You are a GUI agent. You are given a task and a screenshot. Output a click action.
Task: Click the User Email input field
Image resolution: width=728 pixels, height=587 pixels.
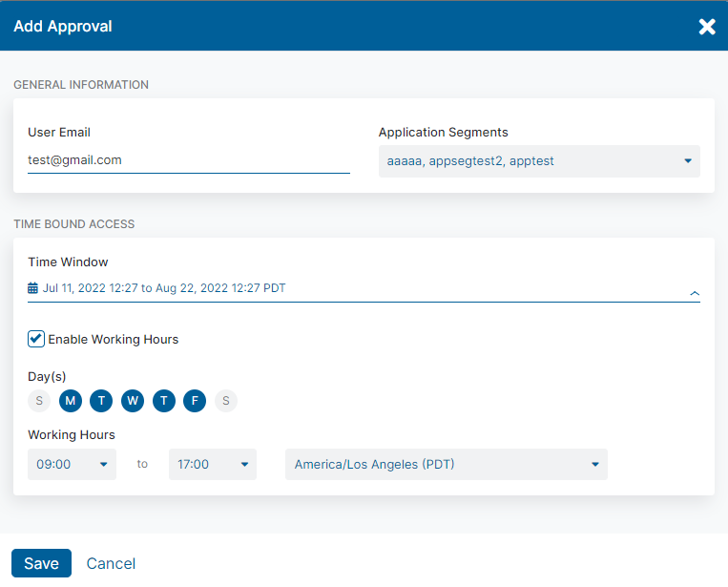(x=188, y=160)
